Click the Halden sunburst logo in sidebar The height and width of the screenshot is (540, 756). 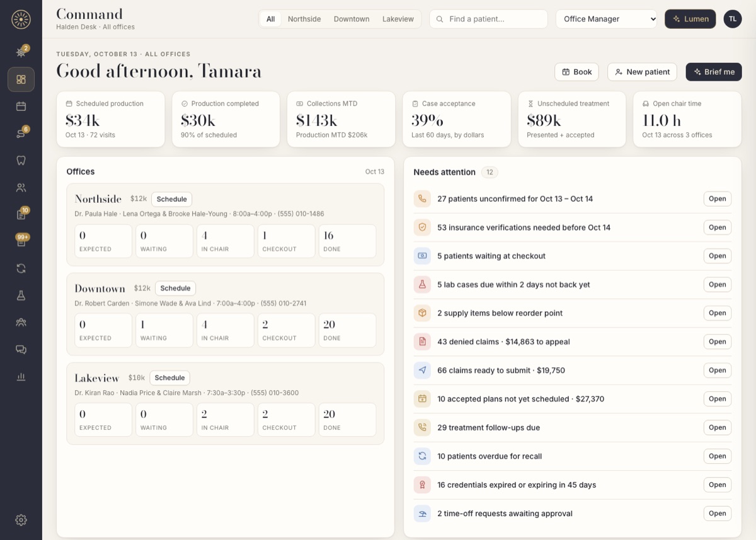(21, 20)
